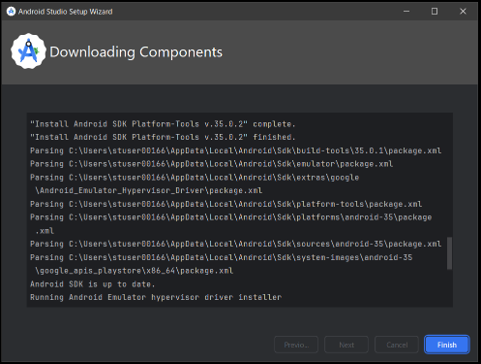Click the log panel vertical scrollbar thumb
This screenshot has height=364, width=481.
[x=449, y=253]
